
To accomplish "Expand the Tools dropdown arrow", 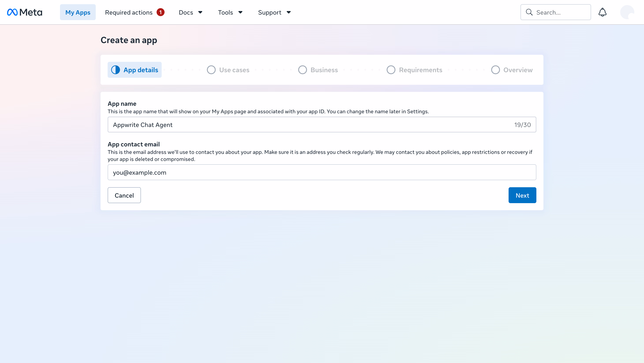I will click(240, 12).
